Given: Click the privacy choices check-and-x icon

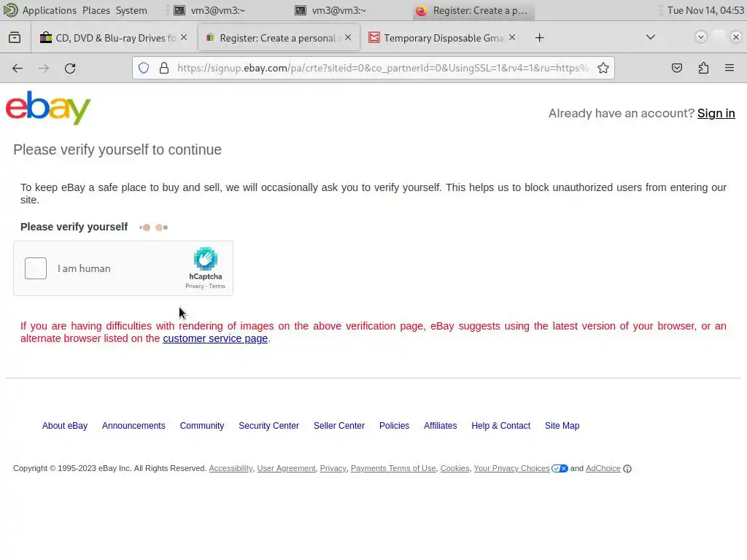Looking at the screenshot, I should coord(560,469).
